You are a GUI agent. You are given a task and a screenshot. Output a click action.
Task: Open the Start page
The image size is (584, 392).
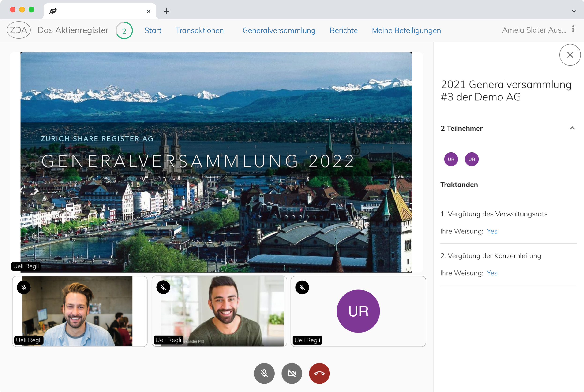pyautogui.click(x=153, y=30)
